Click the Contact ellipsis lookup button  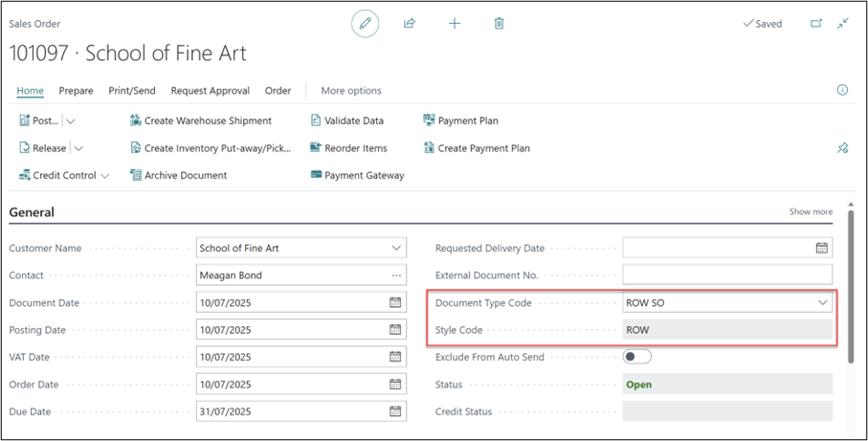click(x=396, y=275)
